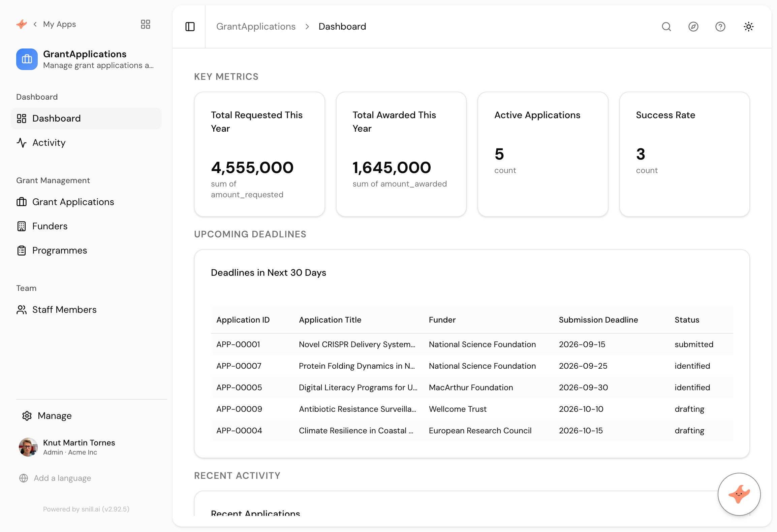The width and height of the screenshot is (777, 532).
Task: Click Novel CRISPR Delivery System title
Action: point(357,344)
